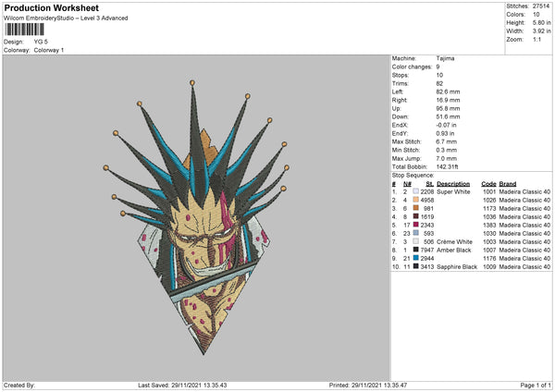This screenshot has width=555, height=392.
Task: Click the Brand column header
Action: point(508,184)
